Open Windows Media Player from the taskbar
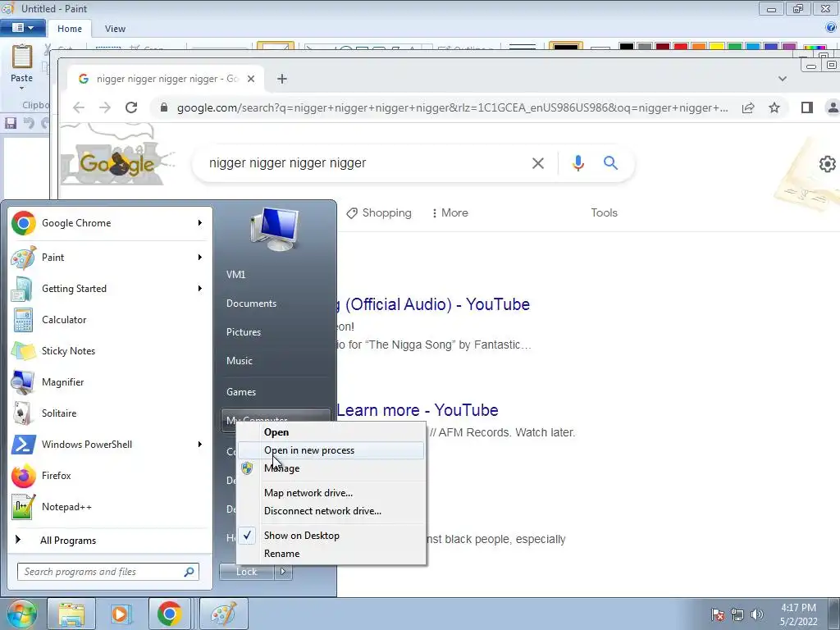The image size is (840, 630). pos(121,614)
